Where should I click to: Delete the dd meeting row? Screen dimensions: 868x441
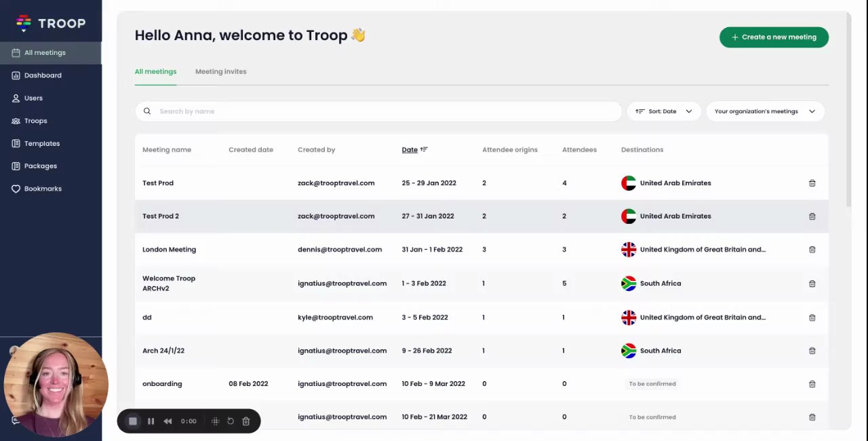click(812, 318)
